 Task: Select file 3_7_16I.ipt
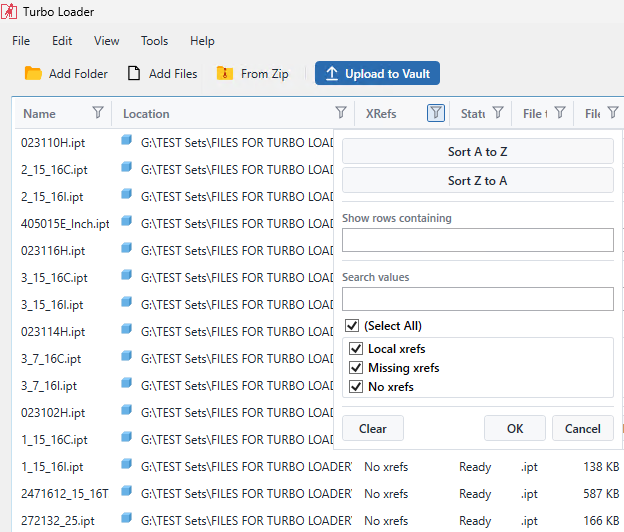pos(49,386)
